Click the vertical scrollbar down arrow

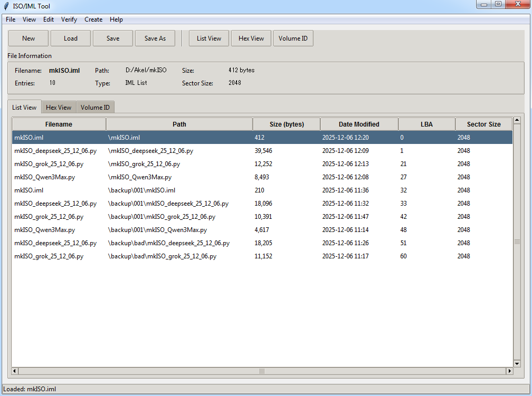tap(517, 363)
